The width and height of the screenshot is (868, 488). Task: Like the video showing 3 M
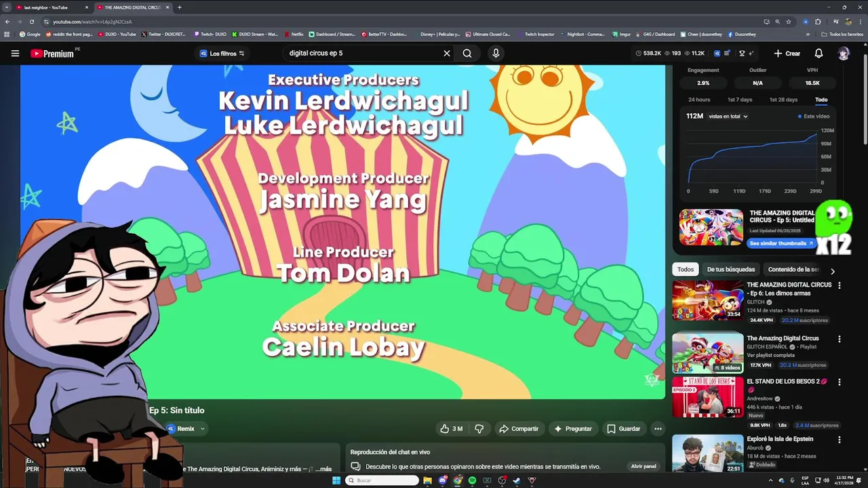[x=452, y=428]
